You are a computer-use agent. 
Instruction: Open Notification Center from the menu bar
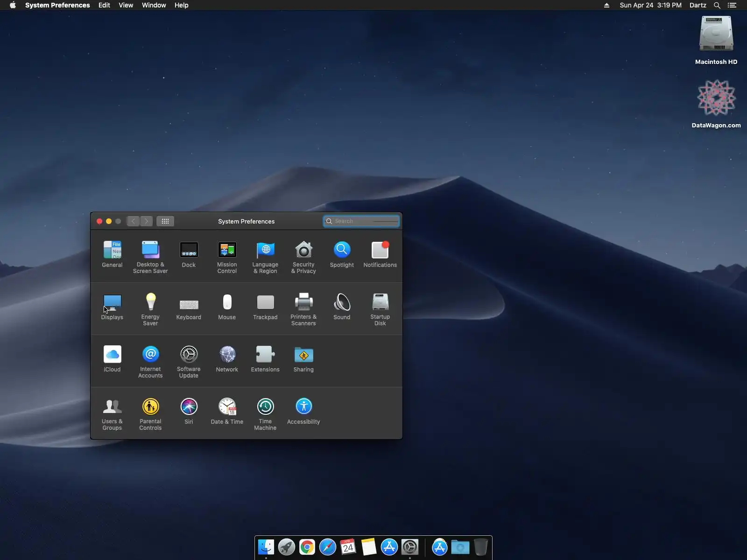tap(732, 5)
